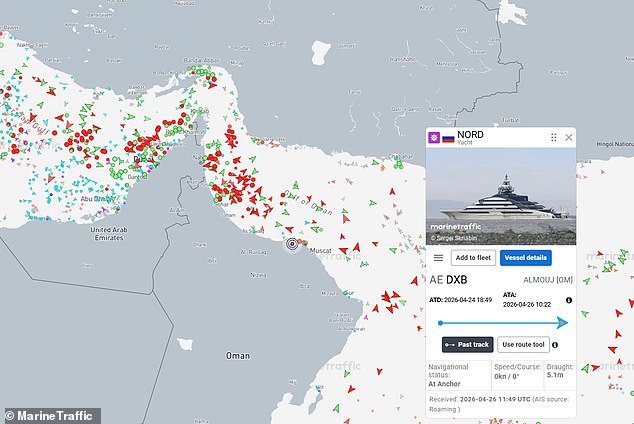The height and width of the screenshot is (424, 634).
Task: Click the NORD yacht photo thumbnail
Action: (502, 196)
